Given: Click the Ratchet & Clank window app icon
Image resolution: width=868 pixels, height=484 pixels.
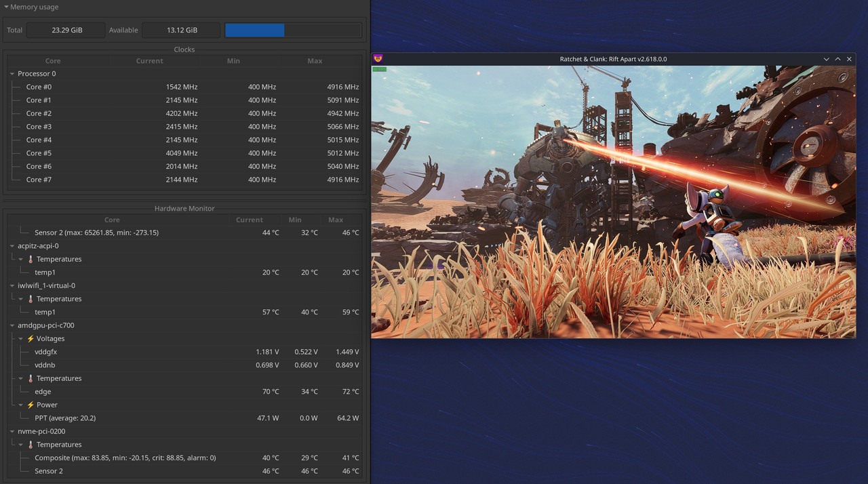Looking at the screenshot, I should pos(378,59).
